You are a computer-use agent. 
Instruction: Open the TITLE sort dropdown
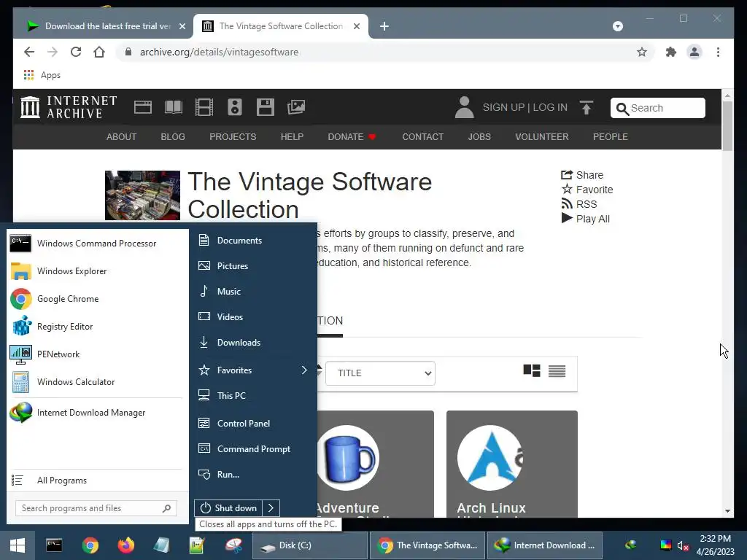(380, 373)
